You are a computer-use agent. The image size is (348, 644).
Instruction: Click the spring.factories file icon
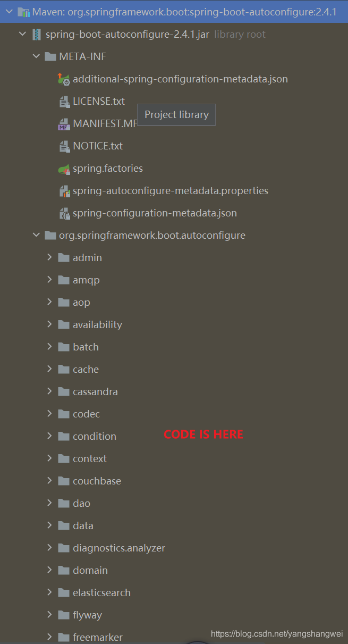64,169
